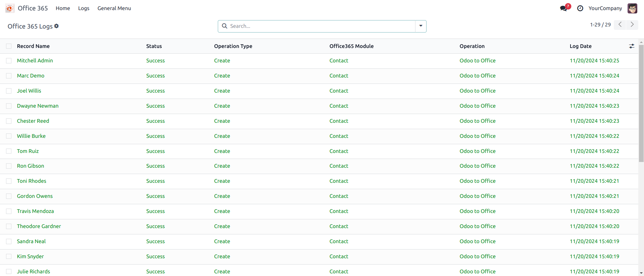This screenshot has width=644, height=276.
Task: Open the General Menu dropdown
Action: coord(114,8)
